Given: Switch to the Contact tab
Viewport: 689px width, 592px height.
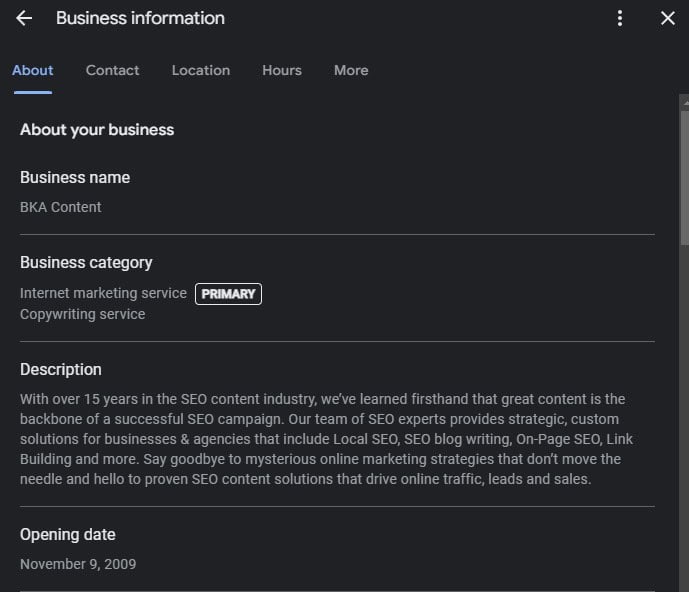Looking at the screenshot, I should (x=112, y=70).
